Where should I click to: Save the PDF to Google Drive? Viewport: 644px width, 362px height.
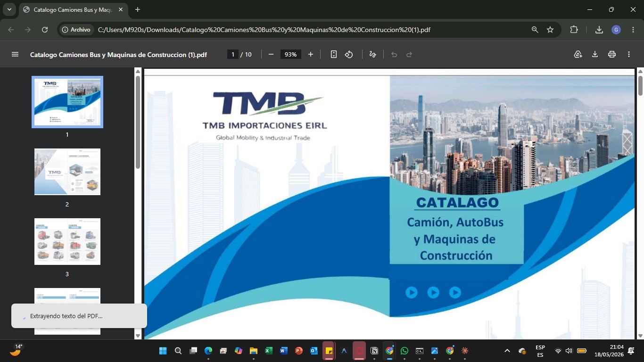coord(578,54)
